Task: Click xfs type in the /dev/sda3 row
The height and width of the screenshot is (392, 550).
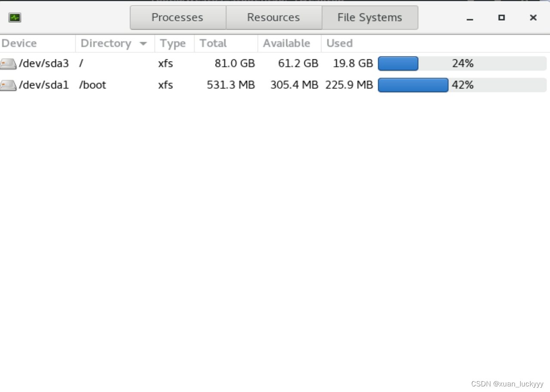Action: [x=166, y=64]
